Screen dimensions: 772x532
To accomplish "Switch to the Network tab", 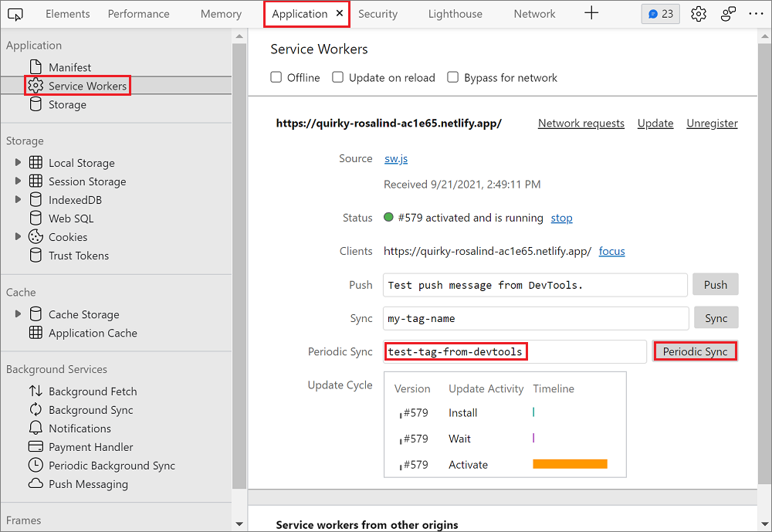I will [534, 13].
